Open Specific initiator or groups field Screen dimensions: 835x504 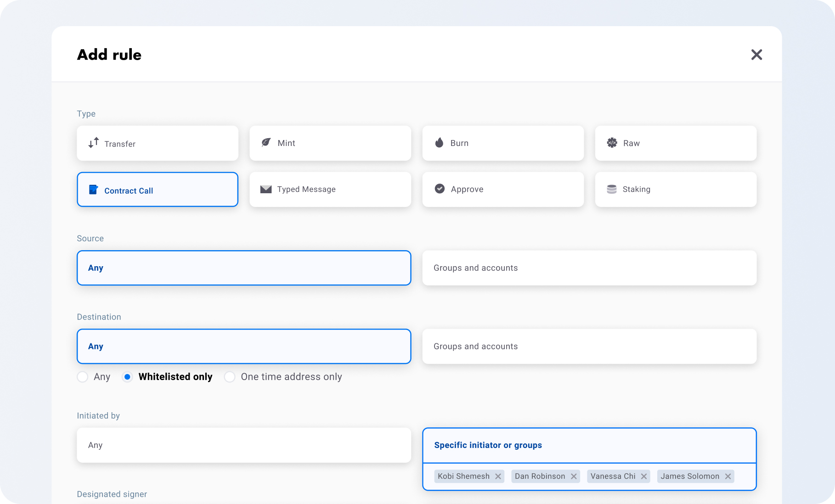coord(589,445)
